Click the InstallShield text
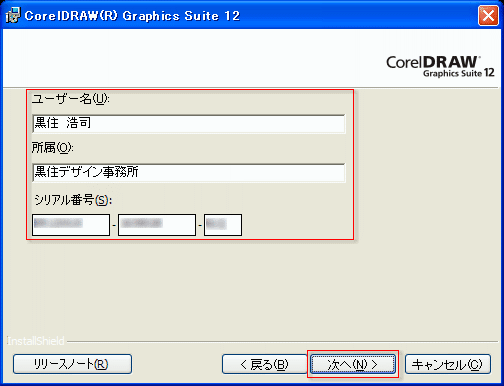Image resolution: width=504 pixels, height=386 pixels. [35, 341]
